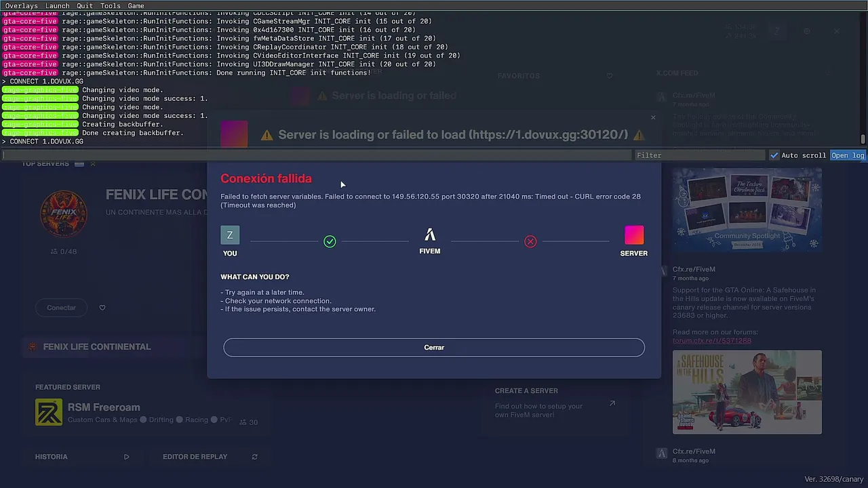Dismiss the server loading banner
Screen dimensions: 868x488
pos(653,117)
